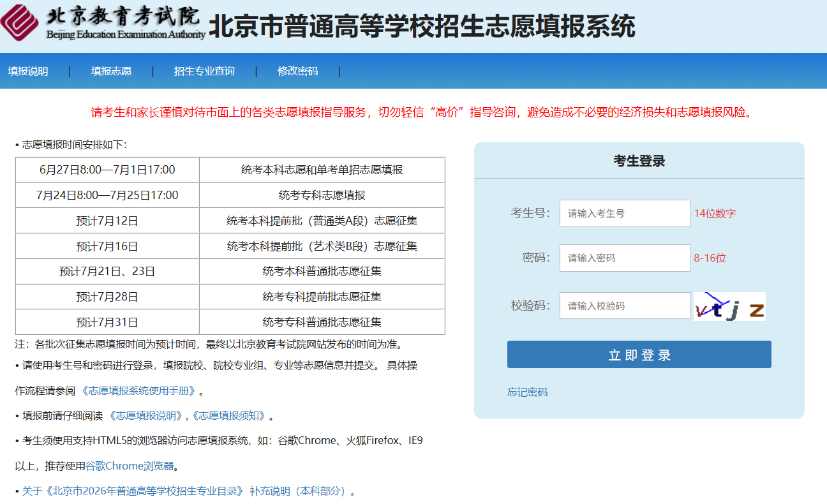This screenshot has width=827, height=504.
Task: Open the 修改密码 menu item
Action: [297, 71]
